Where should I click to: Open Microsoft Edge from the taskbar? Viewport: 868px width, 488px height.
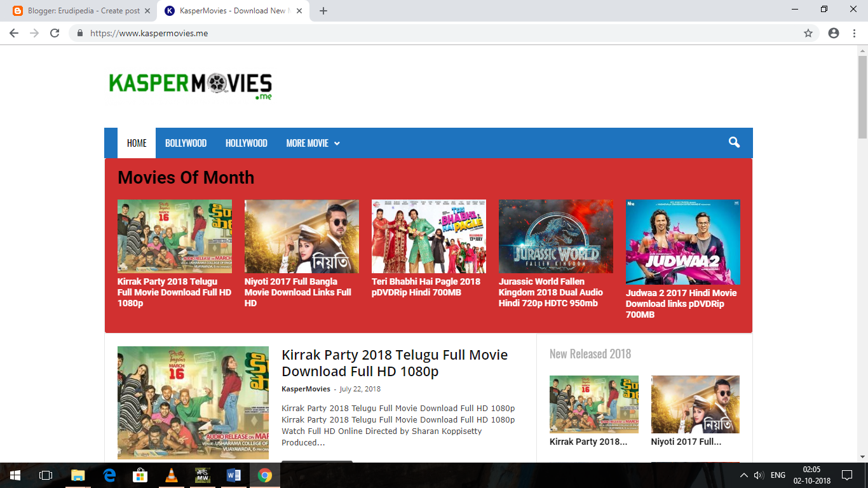tap(109, 475)
